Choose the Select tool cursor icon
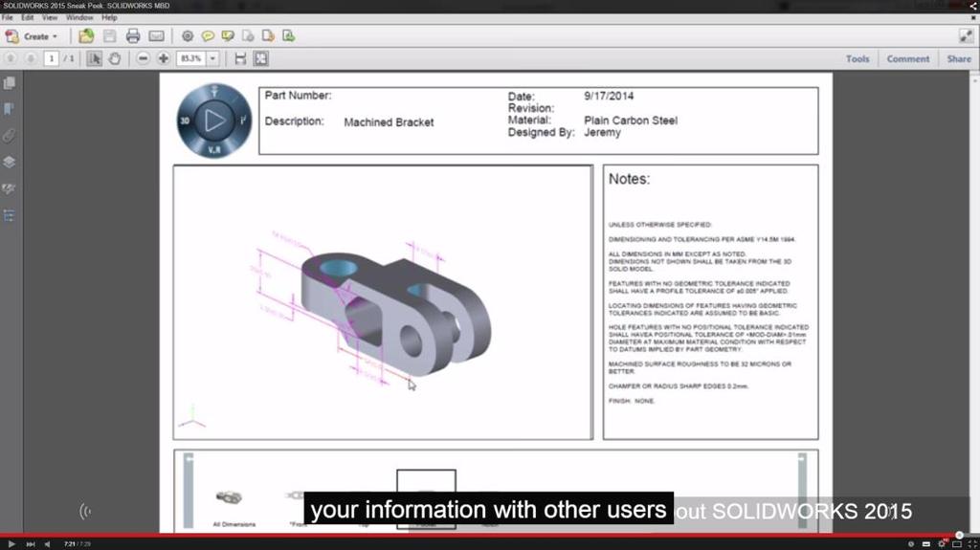This screenshot has width=980, height=550. point(94,58)
